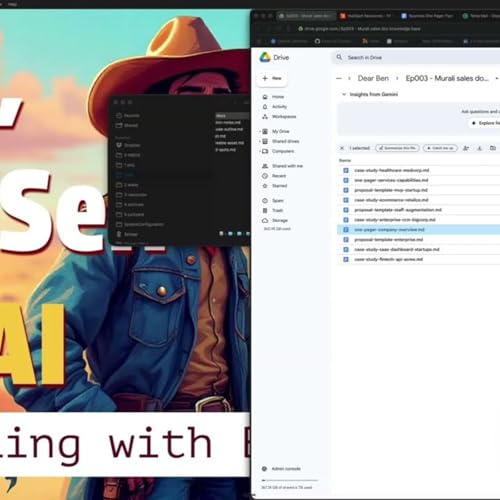
Task: Click the Explore button in Gemini panel
Action: click(485, 123)
